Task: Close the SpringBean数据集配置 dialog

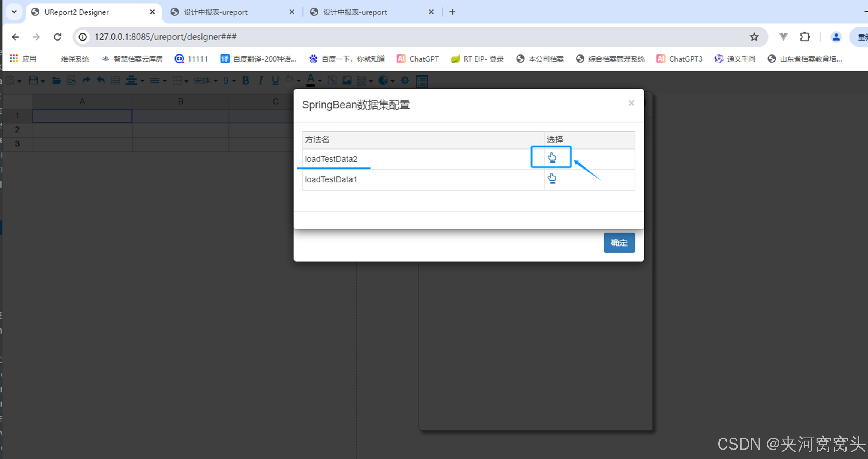Action: coord(631,103)
